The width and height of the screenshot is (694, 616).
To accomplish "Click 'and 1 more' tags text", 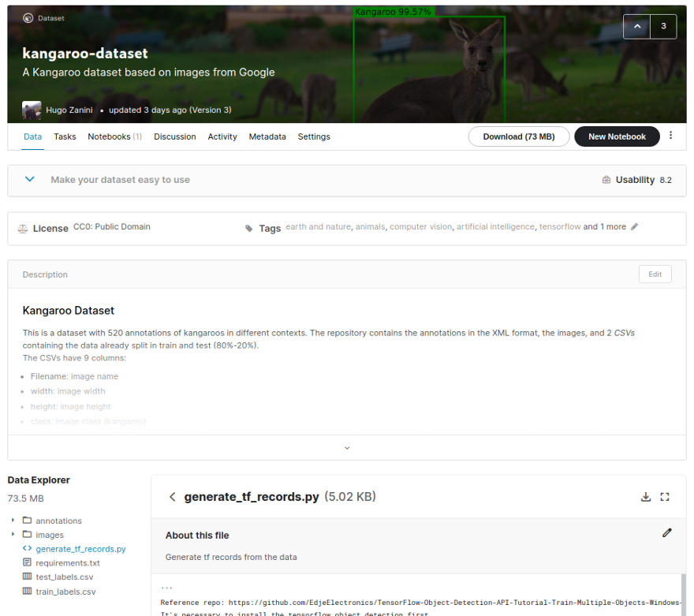I will pos(604,226).
